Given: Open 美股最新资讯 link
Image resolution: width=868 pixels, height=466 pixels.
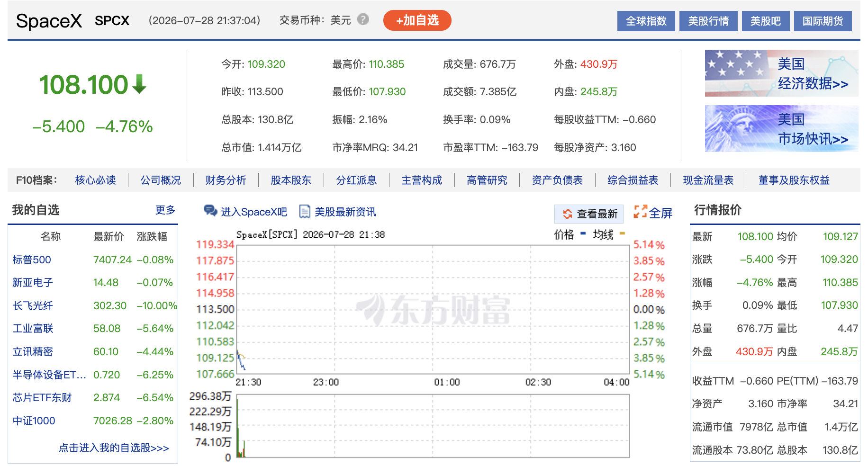Looking at the screenshot, I should [345, 212].
